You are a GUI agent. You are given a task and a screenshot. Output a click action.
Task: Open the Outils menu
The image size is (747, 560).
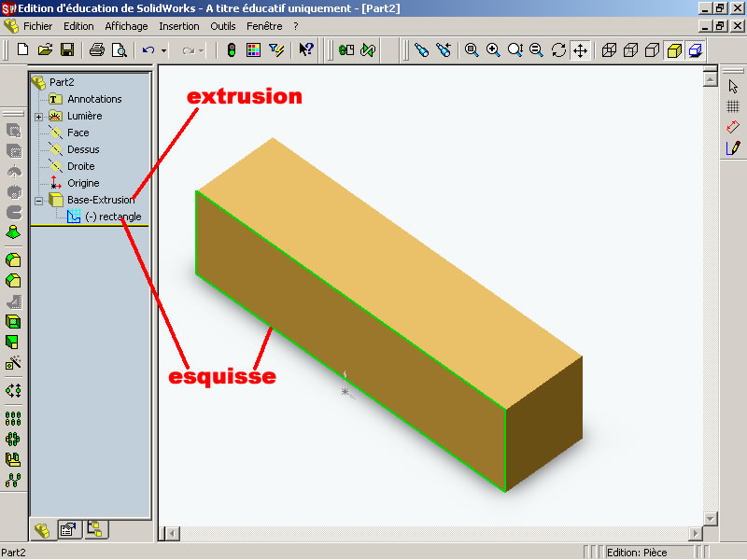[x=223, y=26]
